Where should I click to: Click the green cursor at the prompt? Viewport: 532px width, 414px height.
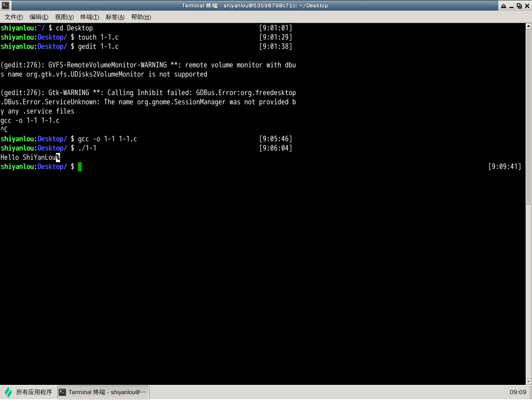pos(80,167)
